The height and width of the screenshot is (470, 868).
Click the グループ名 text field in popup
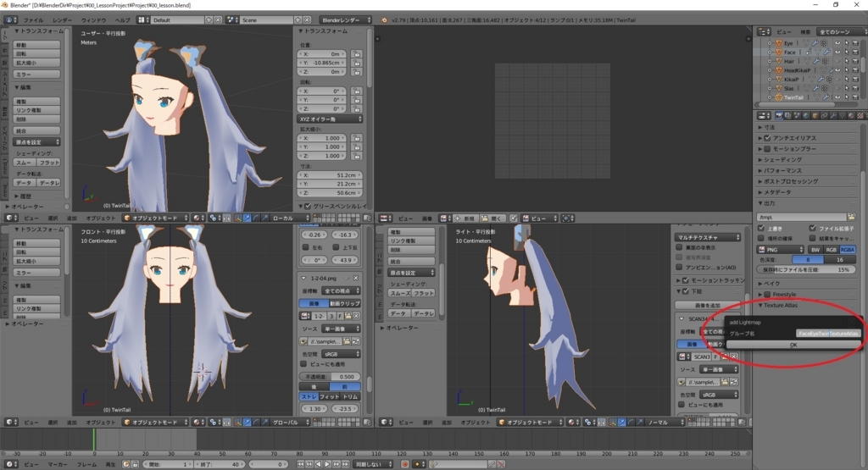pyautogui.click(x=828, y=334)
